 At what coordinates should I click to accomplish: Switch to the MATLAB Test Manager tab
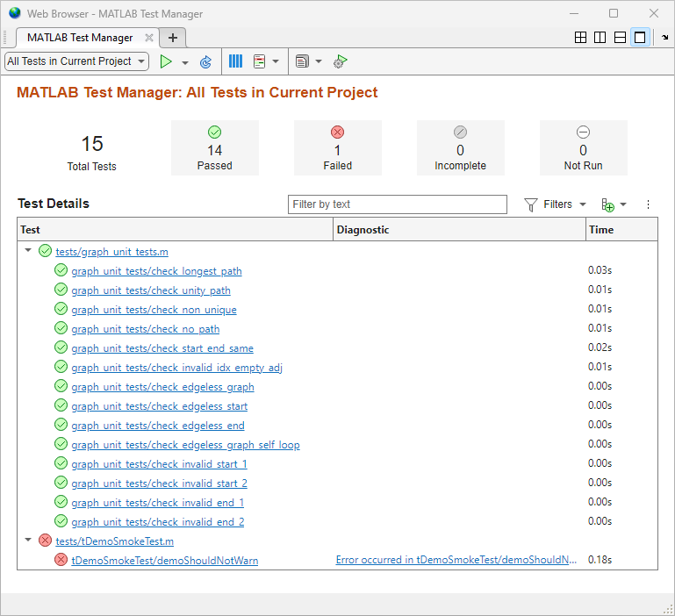tap(80, 38)
